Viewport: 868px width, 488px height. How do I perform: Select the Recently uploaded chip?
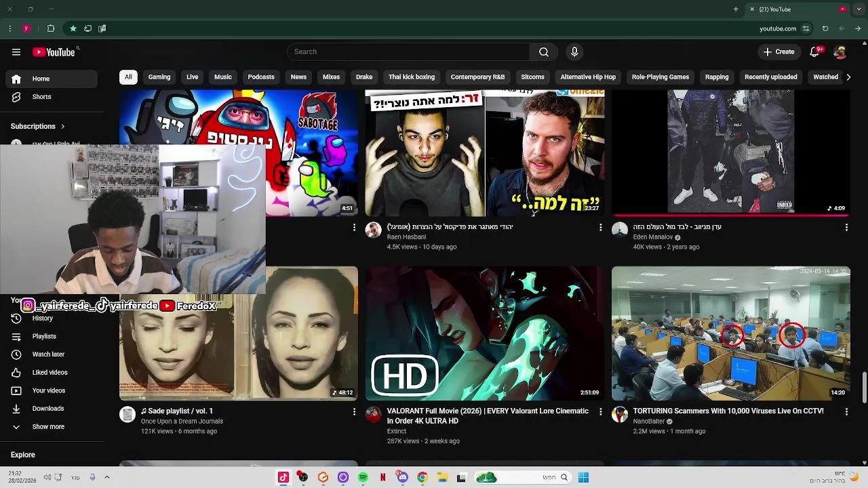(x=771, y=77)
